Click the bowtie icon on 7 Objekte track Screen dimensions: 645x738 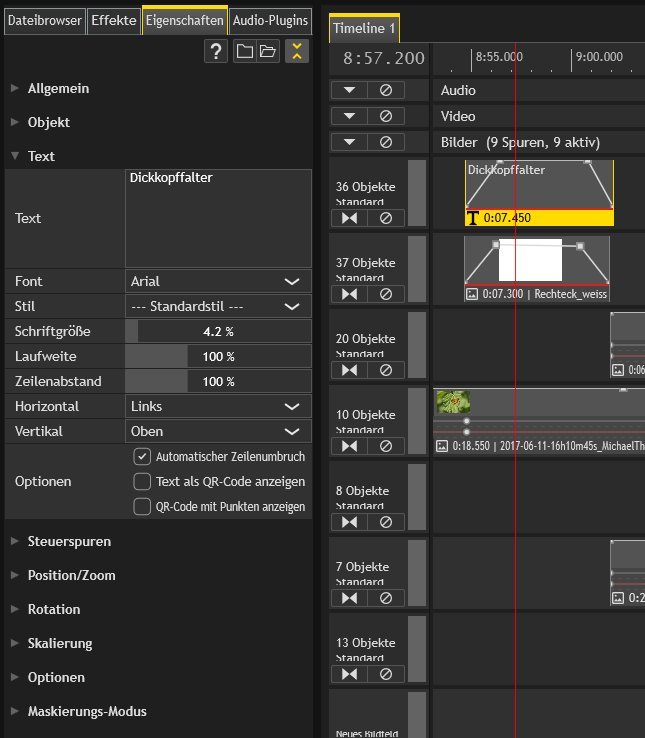coord(349,598)
